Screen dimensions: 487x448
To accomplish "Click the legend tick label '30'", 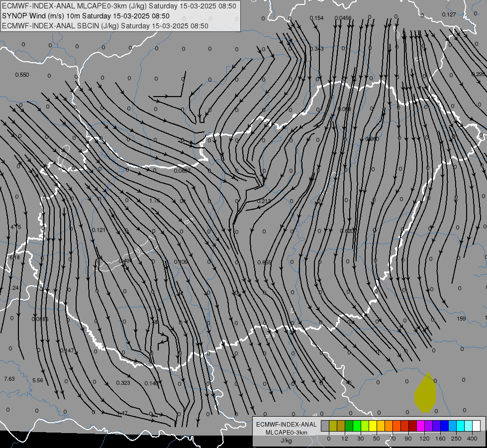I will (360, 439).
